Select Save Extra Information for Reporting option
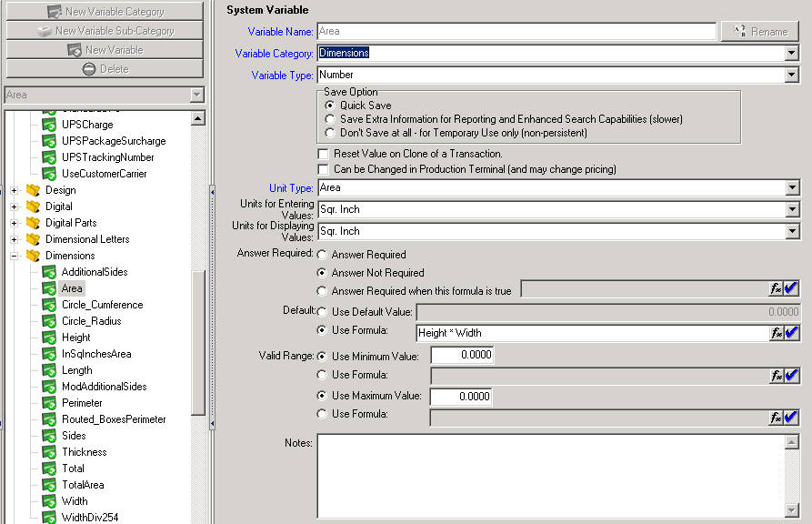The image size is (812, 524). (330, 119)
